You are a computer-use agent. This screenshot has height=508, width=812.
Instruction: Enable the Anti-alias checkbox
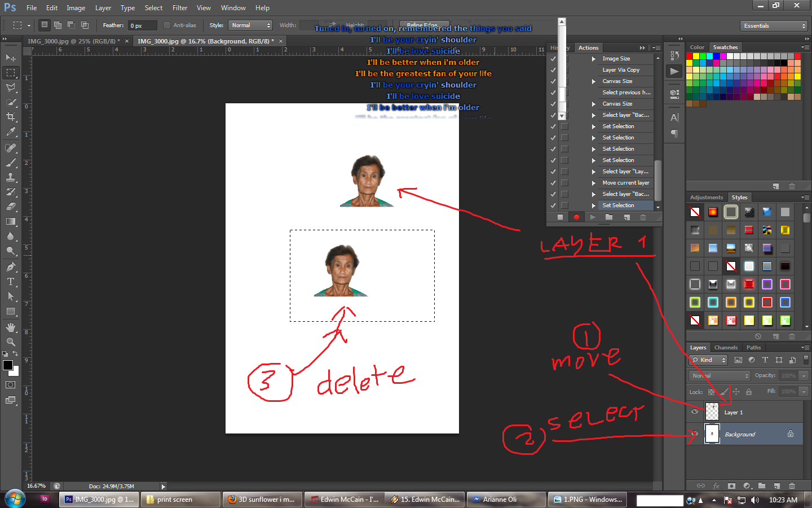point(167,25)
